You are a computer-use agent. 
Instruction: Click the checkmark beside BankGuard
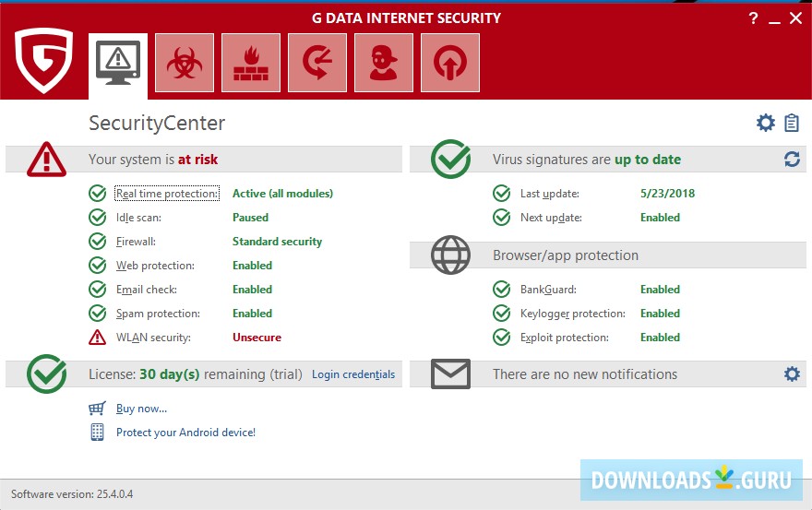(x=501, y=289)
